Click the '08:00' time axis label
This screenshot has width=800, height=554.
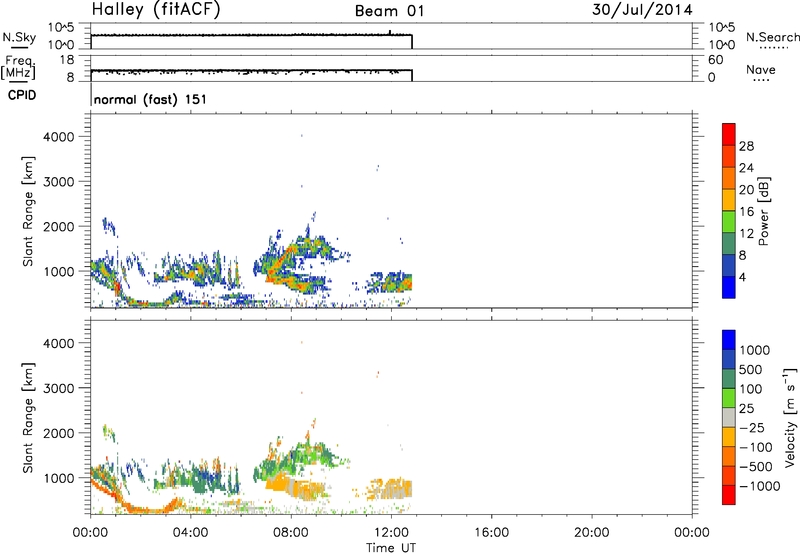[x=291, y=533]
